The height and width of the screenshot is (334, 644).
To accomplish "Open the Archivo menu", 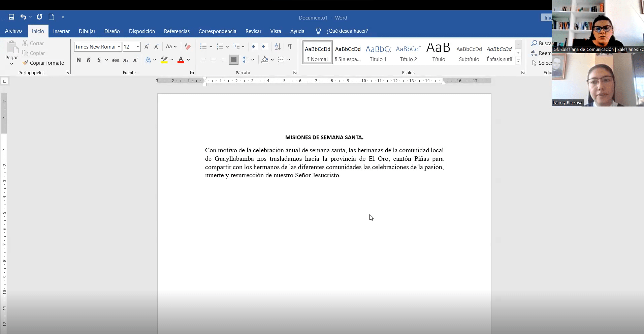I will [x=13, y=31].
